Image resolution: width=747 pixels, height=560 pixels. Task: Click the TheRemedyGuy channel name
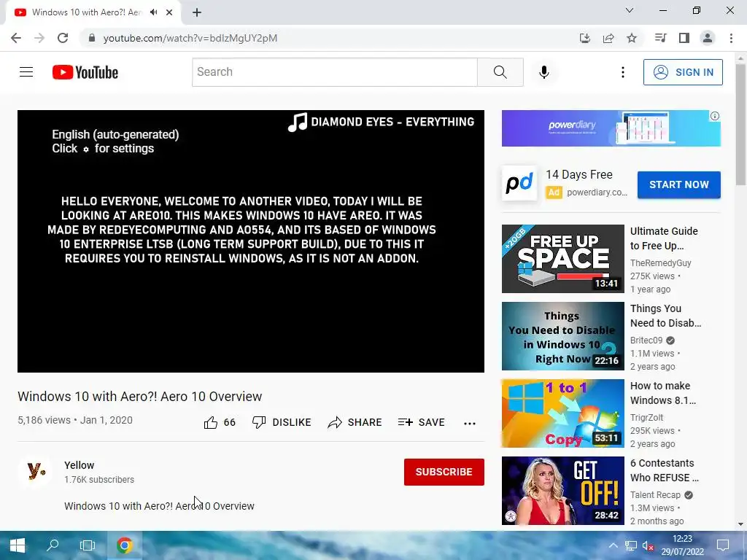click(x=660, y=262)
